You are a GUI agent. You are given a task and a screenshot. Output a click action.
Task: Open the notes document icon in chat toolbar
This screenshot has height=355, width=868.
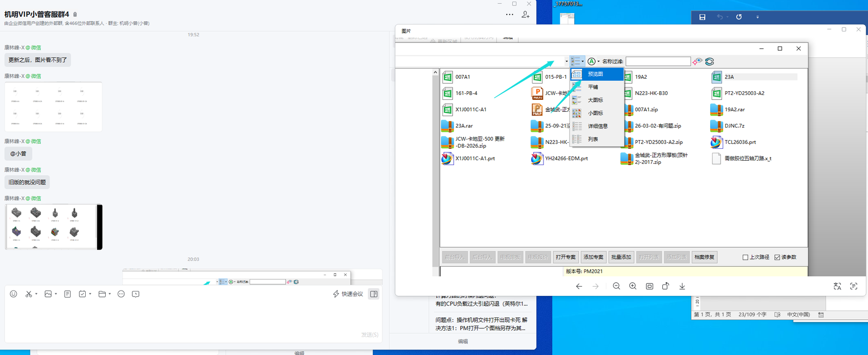click(67, 294)
